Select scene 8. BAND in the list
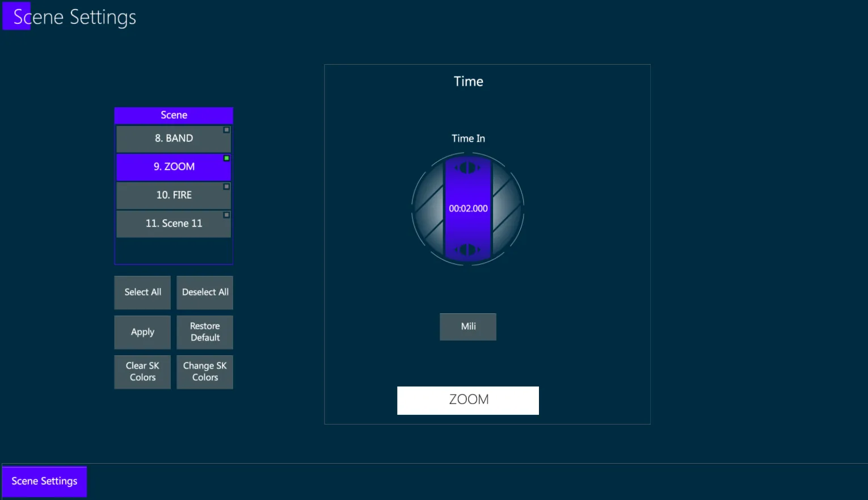Image resolution: width=868 pixels, height=500 pixels. click(x=174, y=138)
